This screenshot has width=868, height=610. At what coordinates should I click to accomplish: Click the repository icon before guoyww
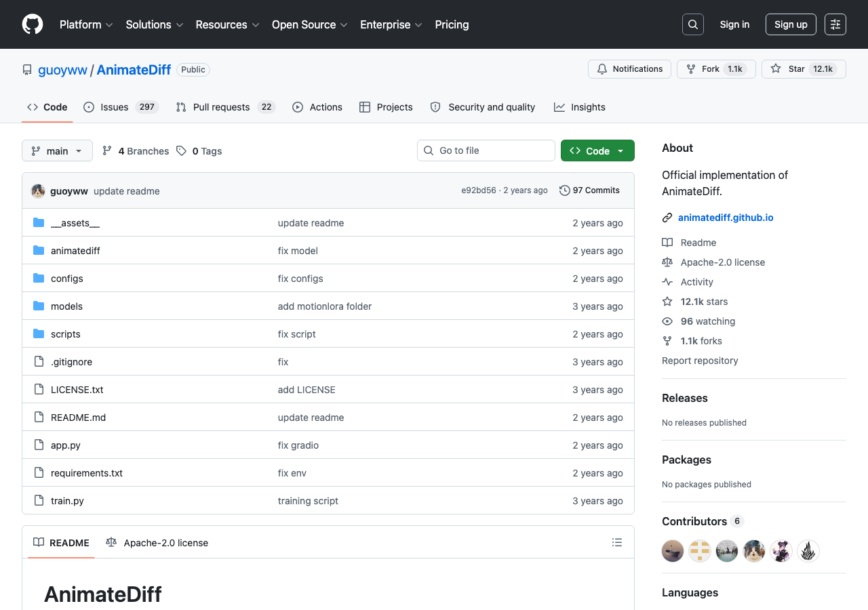coord(27,70)
